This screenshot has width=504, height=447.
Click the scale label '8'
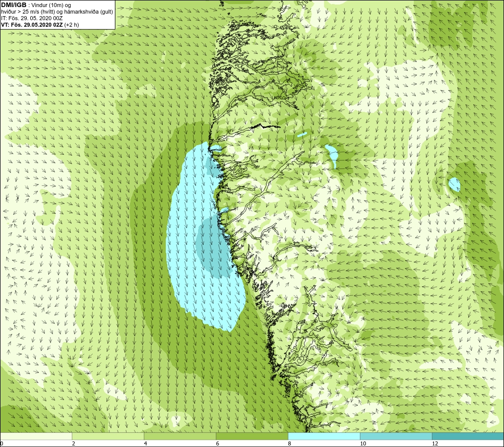point(290,443)
